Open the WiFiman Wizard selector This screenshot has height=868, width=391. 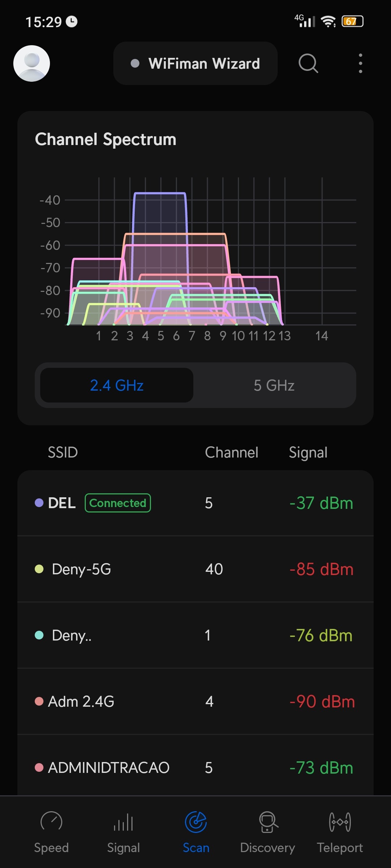(x=195, y=64)
